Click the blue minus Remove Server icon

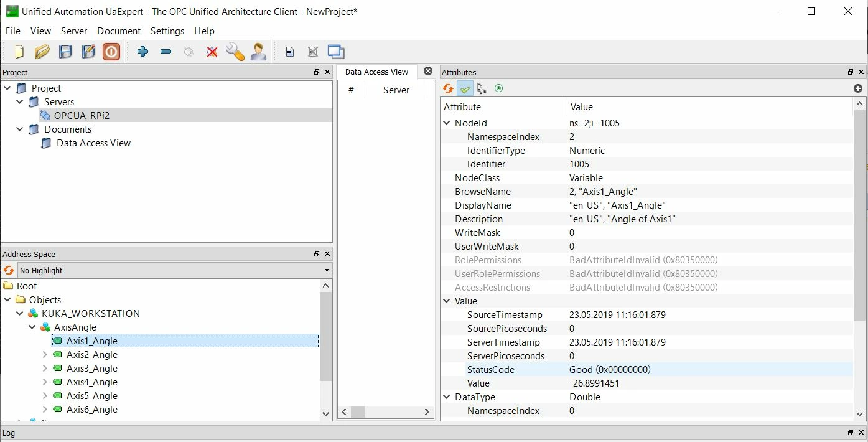tap(166, 52)
